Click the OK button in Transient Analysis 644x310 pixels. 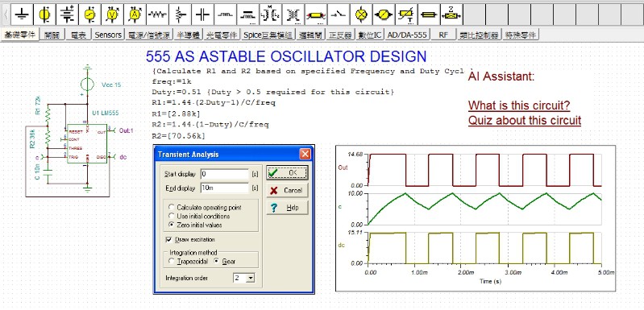click(287, 172)
